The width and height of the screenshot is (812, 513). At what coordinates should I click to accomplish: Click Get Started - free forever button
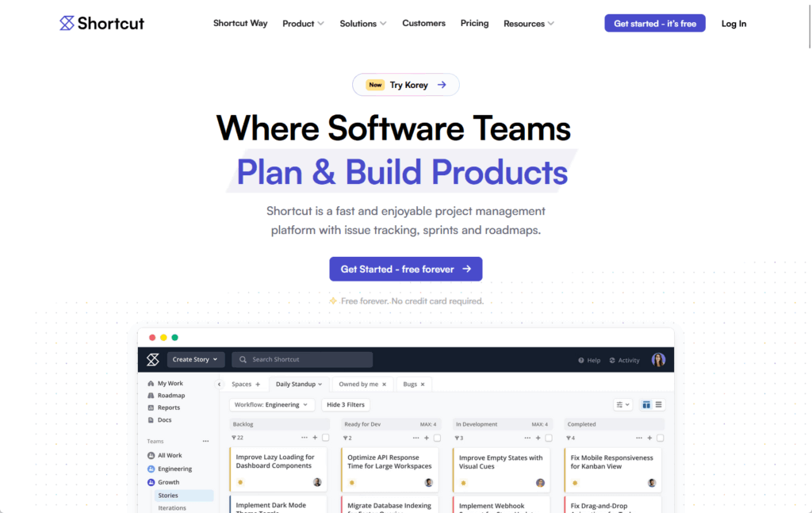(x=405, y=269)
